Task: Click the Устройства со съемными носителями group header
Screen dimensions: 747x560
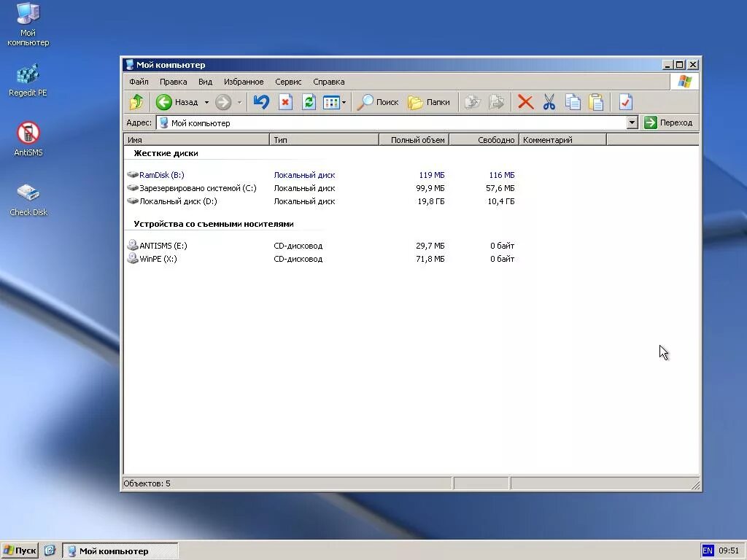Action: 214,224
